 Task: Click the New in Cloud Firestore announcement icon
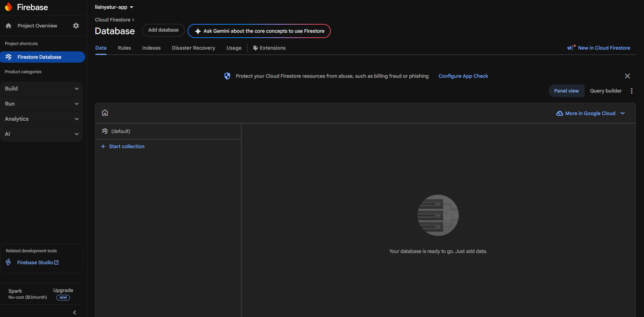pos(571,47)
